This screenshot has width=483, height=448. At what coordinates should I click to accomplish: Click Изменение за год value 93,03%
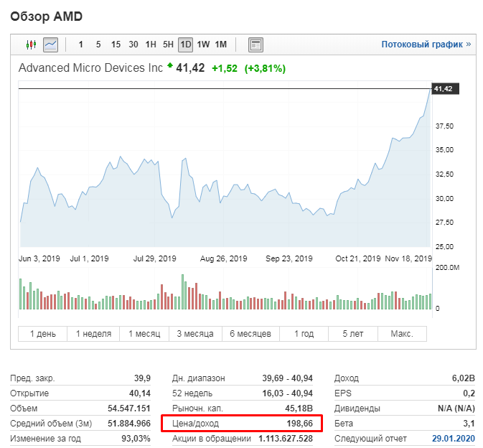tap(136, 439)
